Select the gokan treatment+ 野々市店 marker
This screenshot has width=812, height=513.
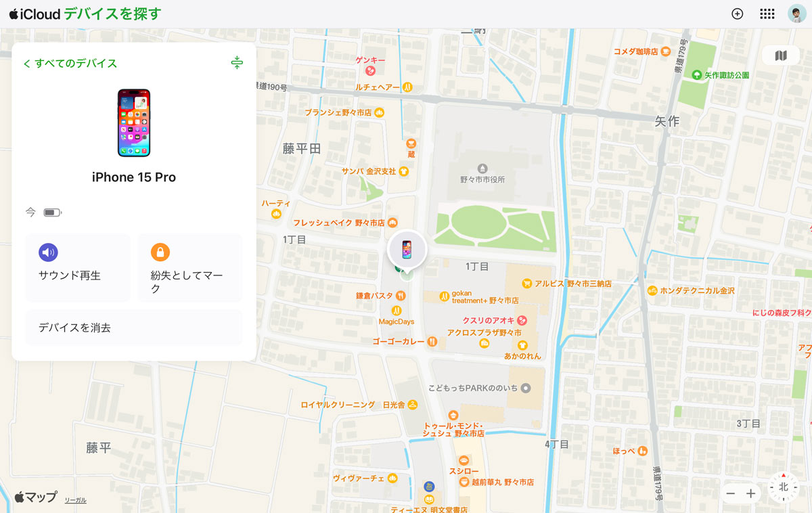pyautogui.click(x=444, y=296)
